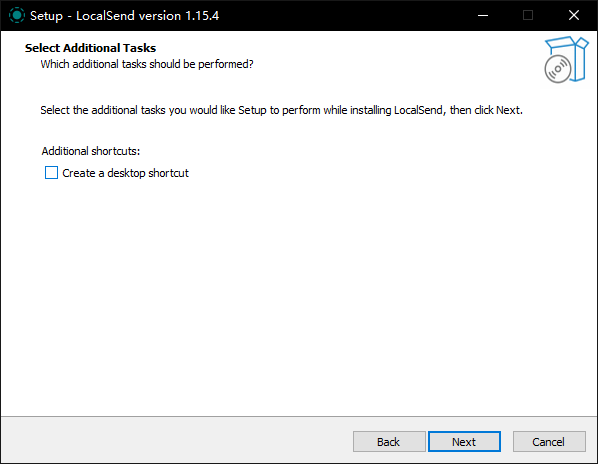Minimize the LocalSend Setup window
Image resolution: width=598 pixels, height=464 pixels.
(x=483, y=15)
